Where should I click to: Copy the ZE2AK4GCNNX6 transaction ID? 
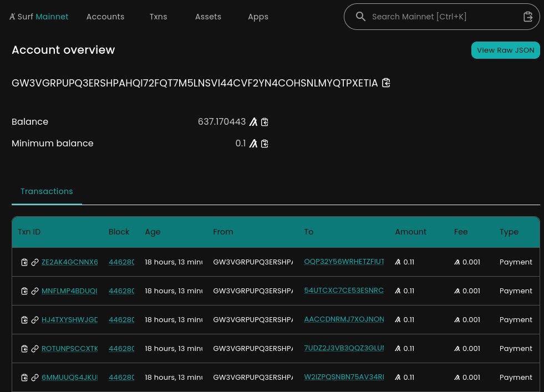click(x=24, y=262)
